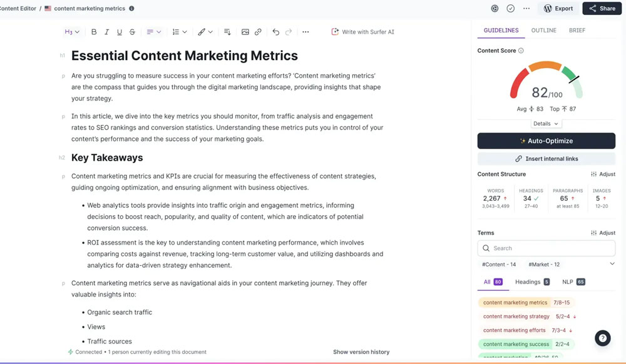Screen dimensions: 626x364
Task: Click the Key Takeaways heading
Action: 107,158
